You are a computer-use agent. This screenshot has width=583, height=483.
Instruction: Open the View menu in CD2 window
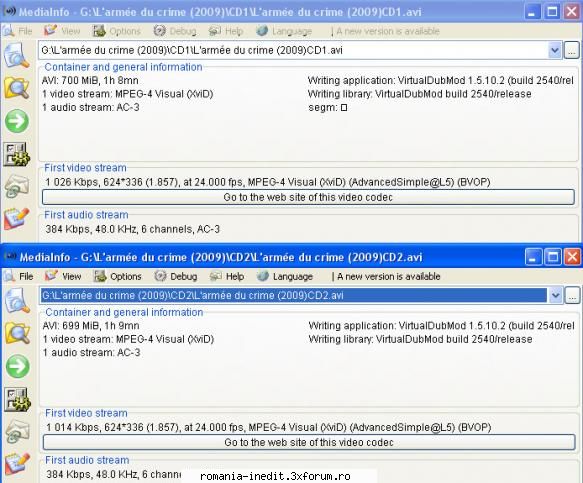point(63,276)
